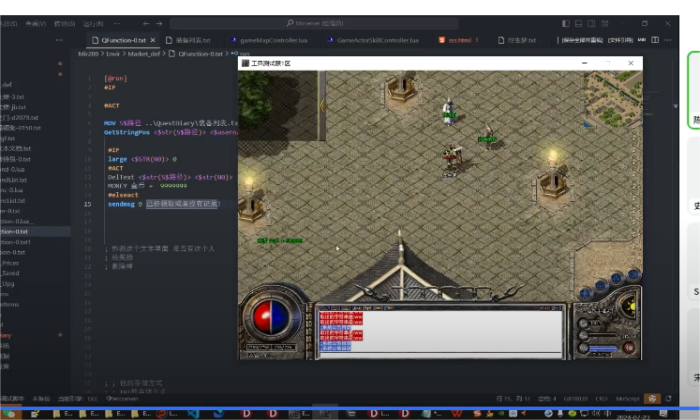Select the highlighted file in explorer list
This screenshot has height=420, width=700.
(30, 232)
